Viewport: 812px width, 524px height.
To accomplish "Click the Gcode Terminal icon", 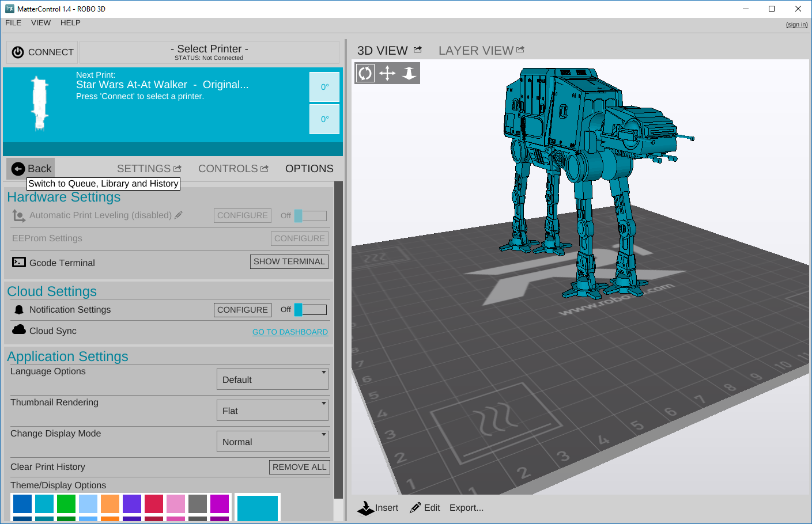I will tap(18, 261).
